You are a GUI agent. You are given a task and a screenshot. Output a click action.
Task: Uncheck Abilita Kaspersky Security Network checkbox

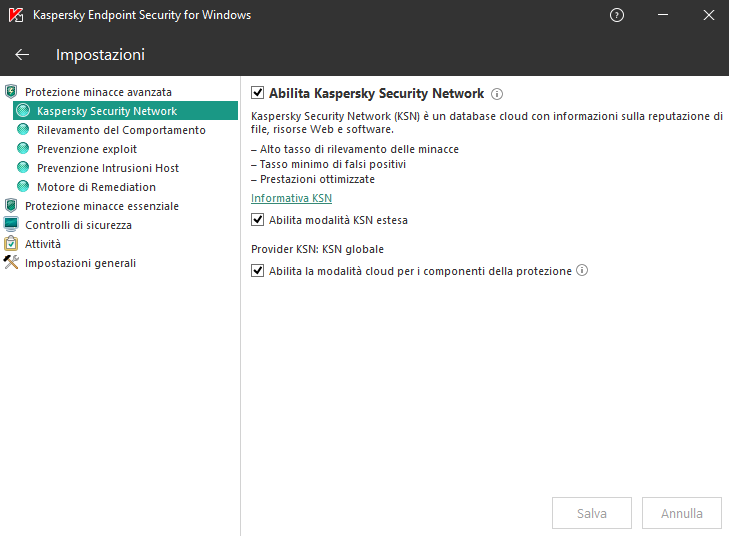258,93
